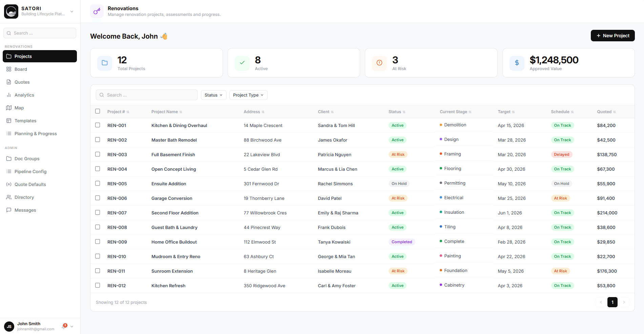Open notifications bell with red badge
The image size is (644, 334).
point(64,326)
